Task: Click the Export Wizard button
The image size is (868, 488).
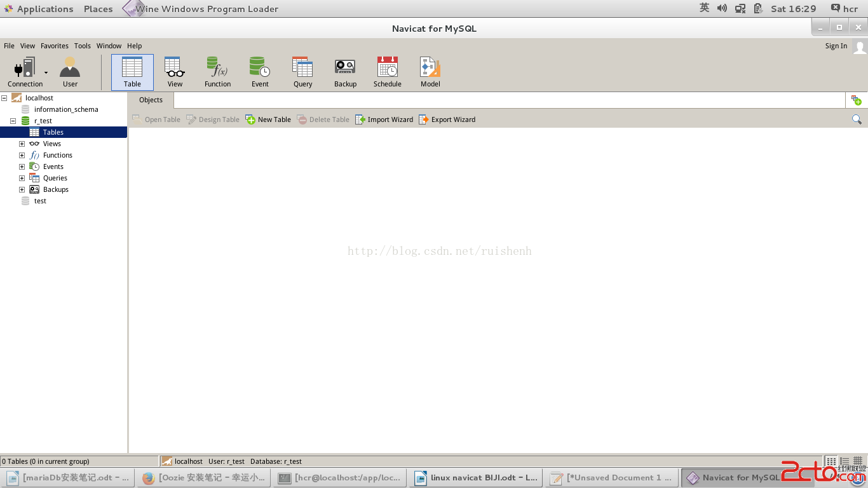Action: tap(447, 119)
